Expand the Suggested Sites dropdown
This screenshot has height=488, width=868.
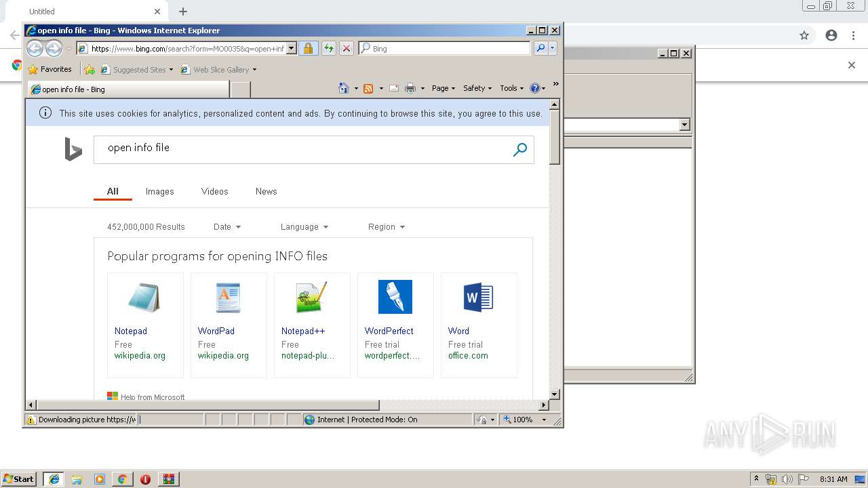coord(171,70)
